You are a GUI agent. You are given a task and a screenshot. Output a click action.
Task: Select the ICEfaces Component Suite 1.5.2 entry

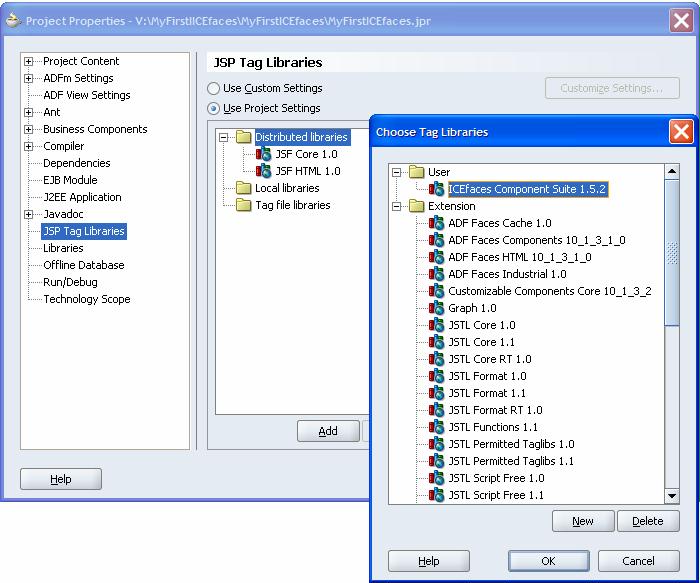tap(528, 189)
